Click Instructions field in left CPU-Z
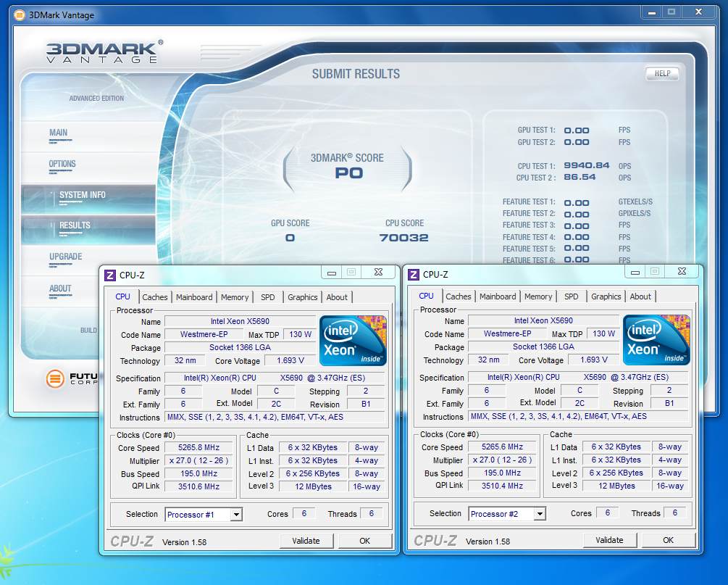Screen dimensions: 728x585 (275, 418)
